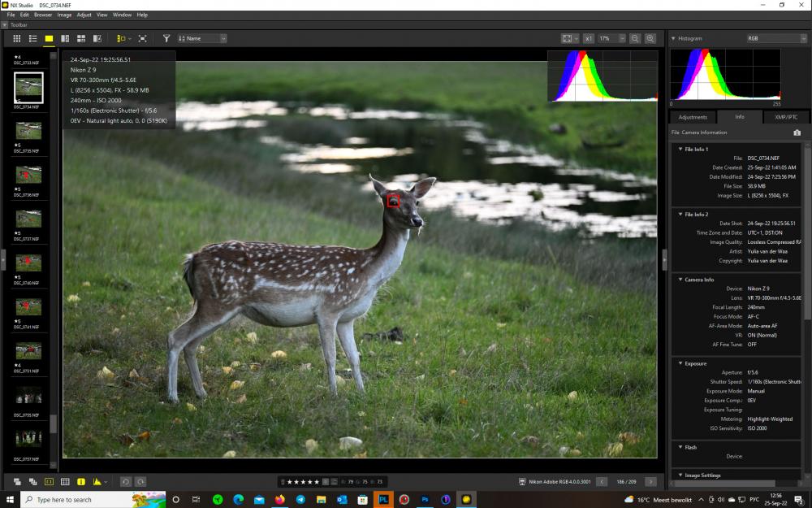The height and width of the screenshot is (508, 812).
Task: Zoom out of the image
Action: [635, 38]
